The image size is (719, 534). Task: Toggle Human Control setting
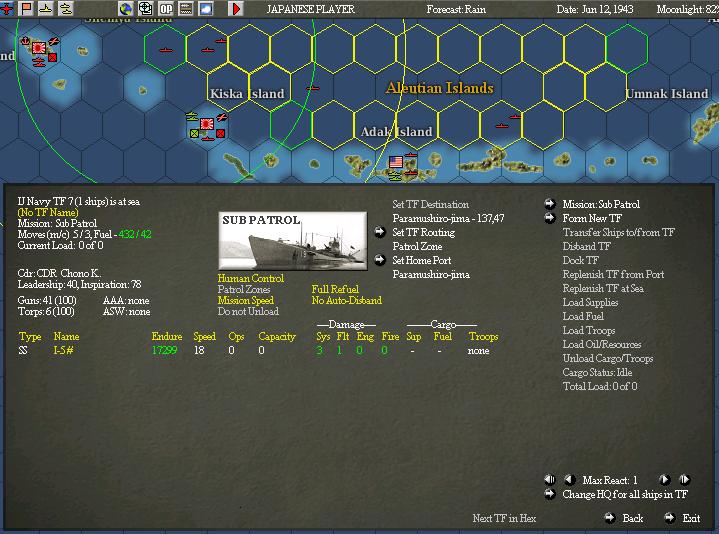(250, 278)
